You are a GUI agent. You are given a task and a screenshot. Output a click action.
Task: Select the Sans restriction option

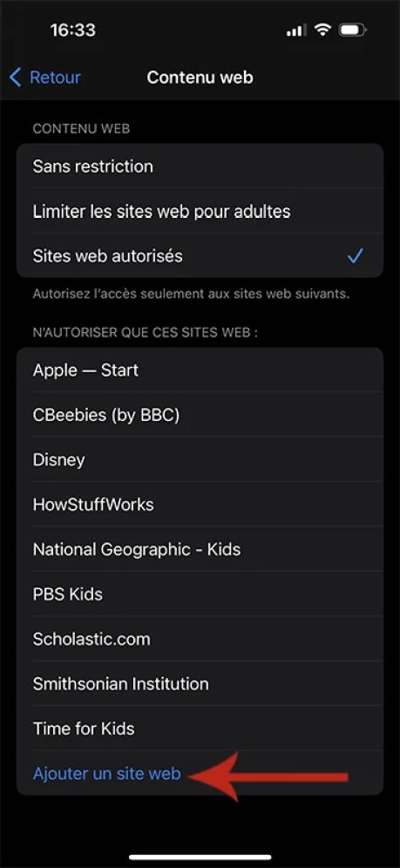[x=200, y=166]
